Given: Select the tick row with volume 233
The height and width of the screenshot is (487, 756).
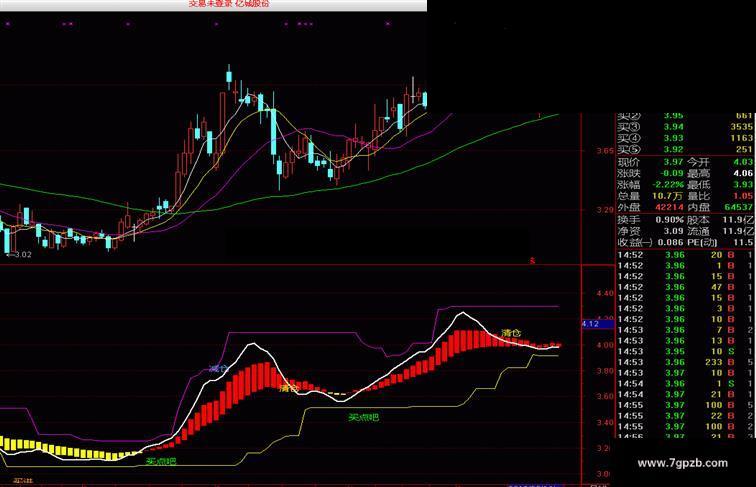Looking at the screenshot, I should tap(686, 362).
